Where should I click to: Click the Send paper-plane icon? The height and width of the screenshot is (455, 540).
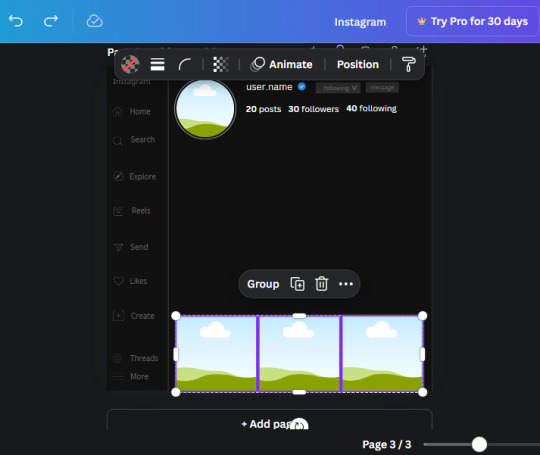[x=118, y=247]
